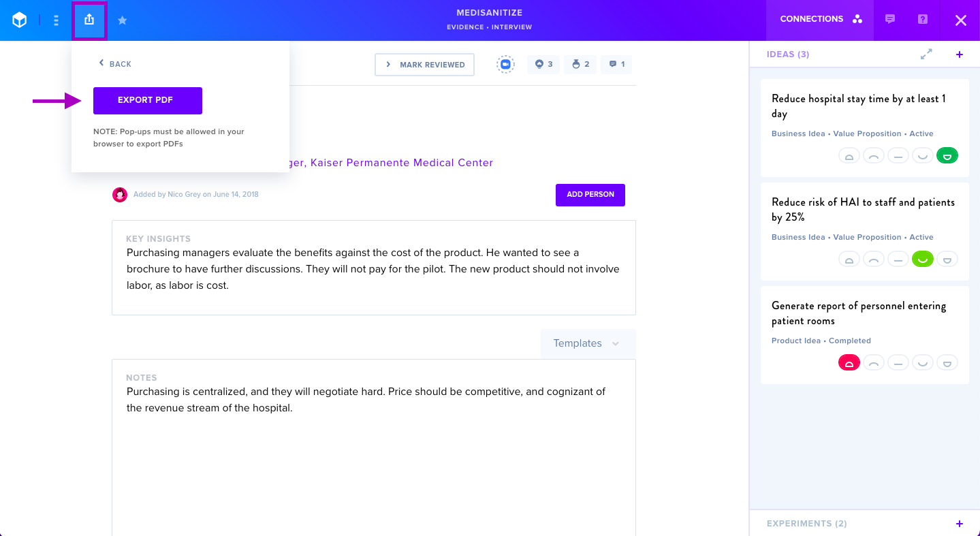Click the cube logo icon in header

pyautogui.click(x=20, y=20)
